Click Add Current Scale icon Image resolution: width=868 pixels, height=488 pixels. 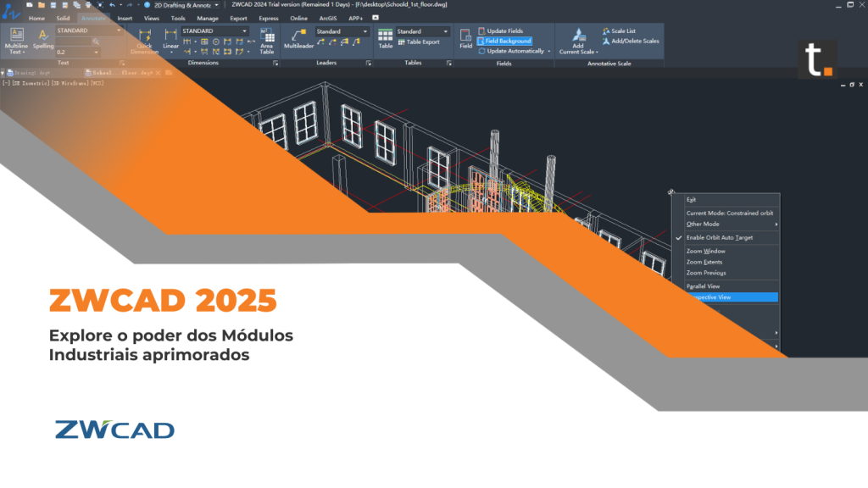pos(578,36)
